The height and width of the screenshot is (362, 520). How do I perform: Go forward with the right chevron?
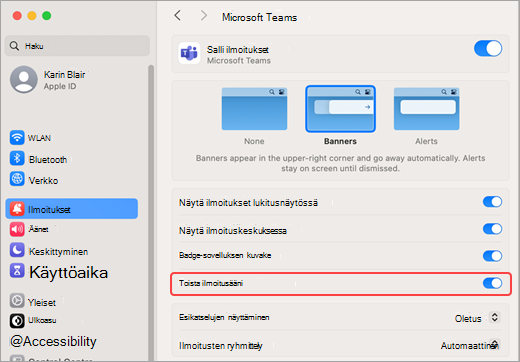coord(204,15)
